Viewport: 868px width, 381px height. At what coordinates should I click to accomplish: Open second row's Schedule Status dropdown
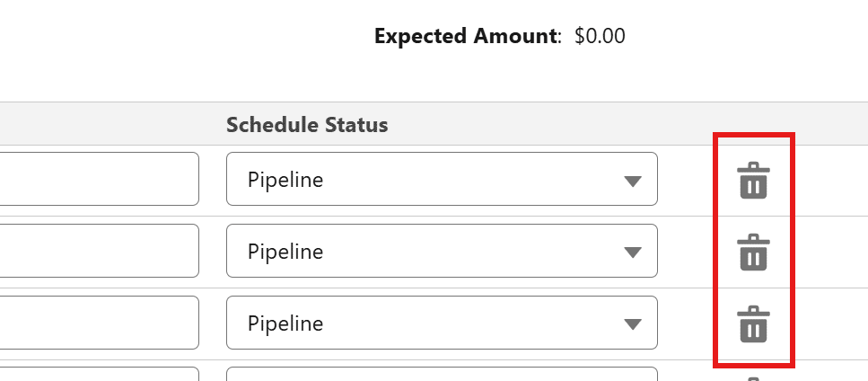tap(442, 251)
